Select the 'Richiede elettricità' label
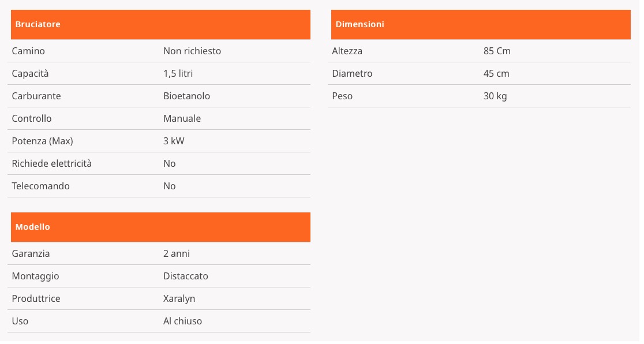The width and height of the screenshot is (644, 344). click(x=52, y=163)
